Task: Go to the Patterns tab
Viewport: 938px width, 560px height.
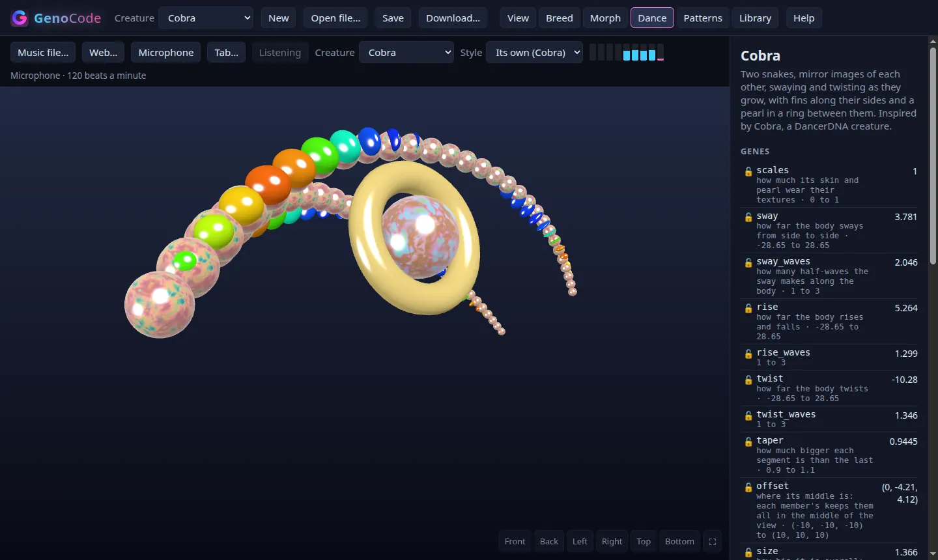Action: tap(703, 18)
